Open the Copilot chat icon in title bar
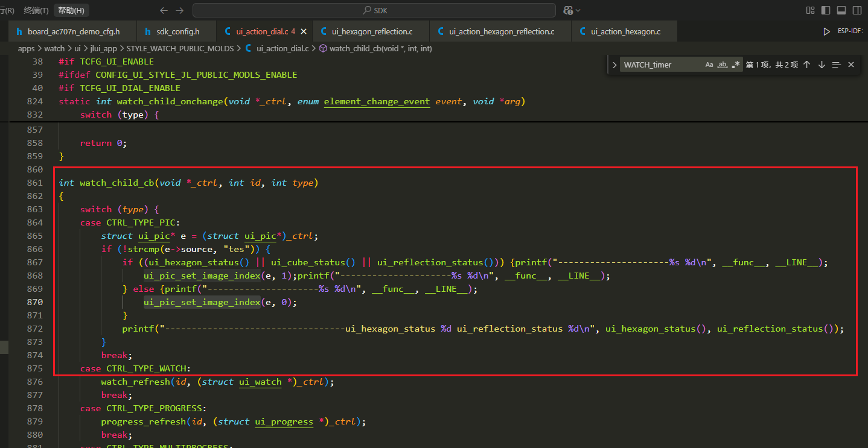This screenshot has height=448, width=868. (568, 10)
